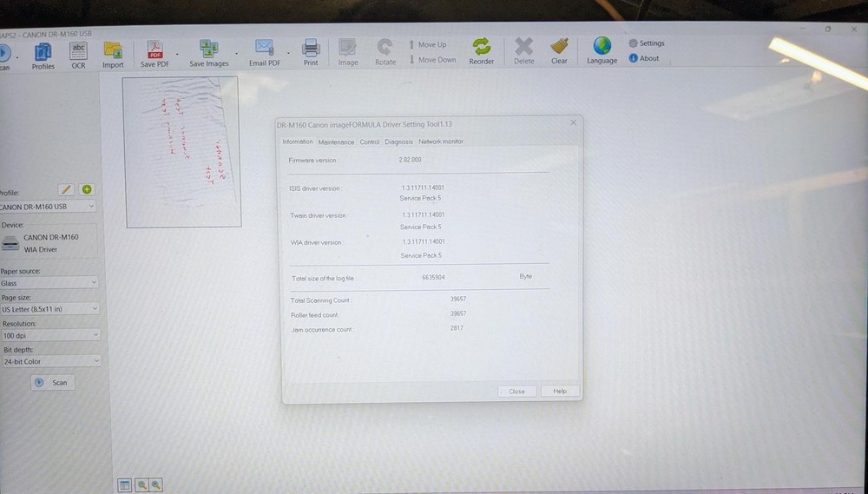Click the scanner device icon
This screenshot has height=494, width=868.
click(x=10, y=243)
